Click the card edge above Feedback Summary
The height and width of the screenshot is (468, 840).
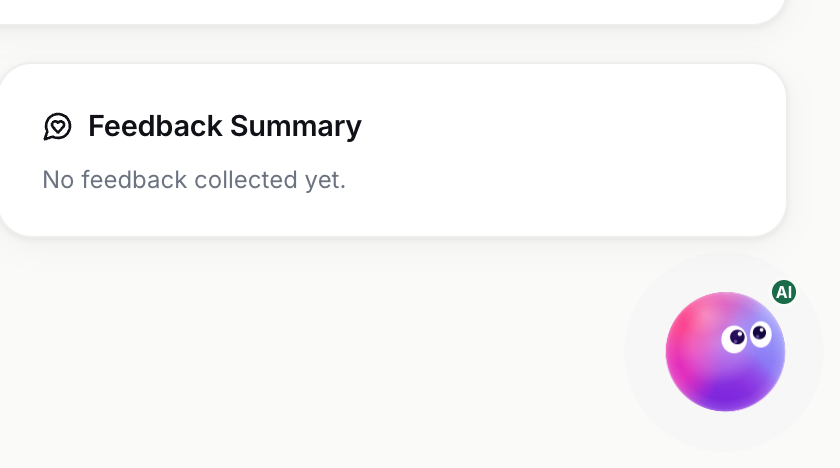pos(393,65)
